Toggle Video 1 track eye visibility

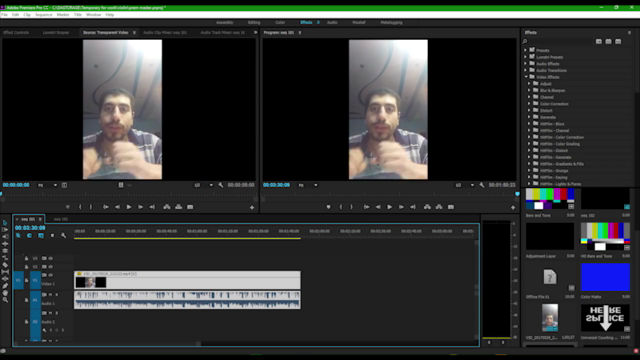pos(51,276)
